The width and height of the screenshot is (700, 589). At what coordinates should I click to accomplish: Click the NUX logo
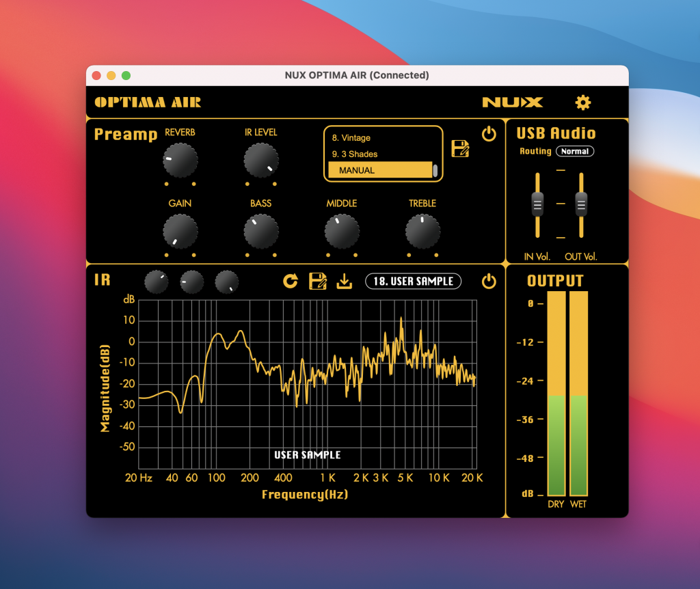click(x=512, y=102)
